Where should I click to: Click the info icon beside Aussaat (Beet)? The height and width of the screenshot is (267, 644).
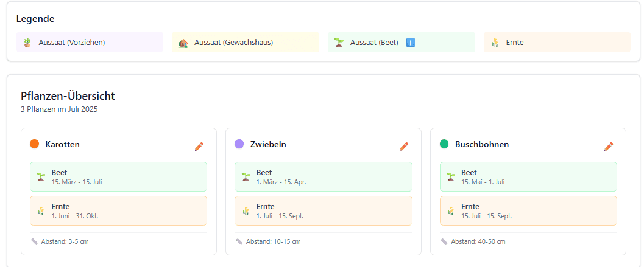tap(410, 43)
